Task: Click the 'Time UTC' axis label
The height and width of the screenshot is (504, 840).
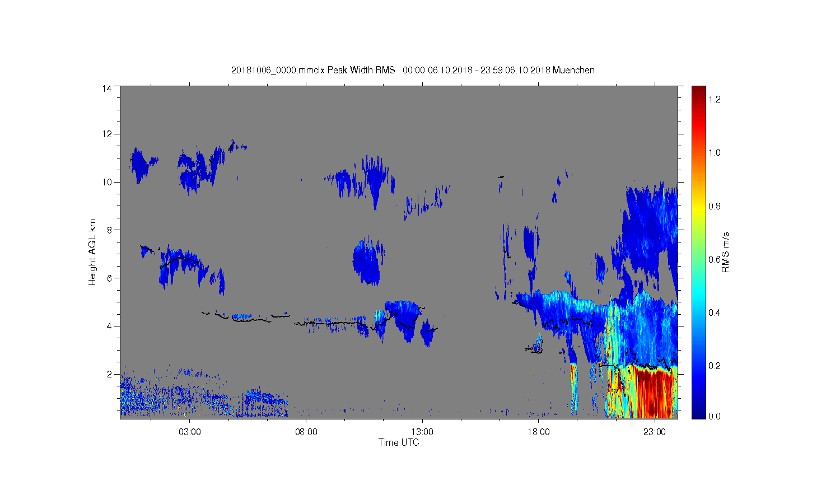Action: coord(399,442)
